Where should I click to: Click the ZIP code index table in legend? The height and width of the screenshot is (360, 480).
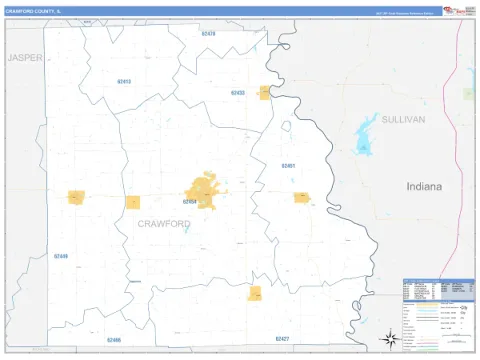[439, 288]
